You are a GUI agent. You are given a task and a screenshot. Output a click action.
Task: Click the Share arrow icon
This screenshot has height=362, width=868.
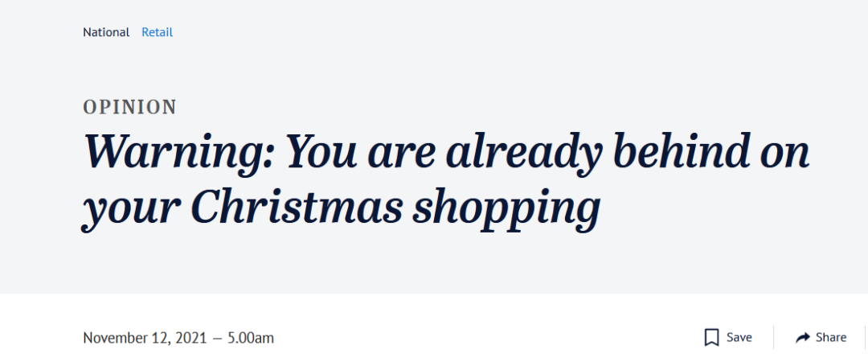[802, 337]
